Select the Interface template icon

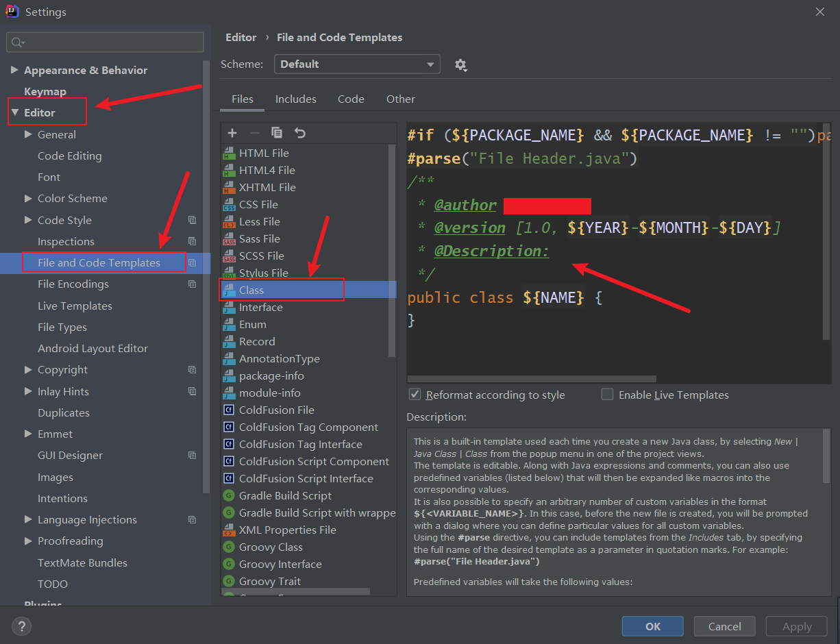[230, 308]
